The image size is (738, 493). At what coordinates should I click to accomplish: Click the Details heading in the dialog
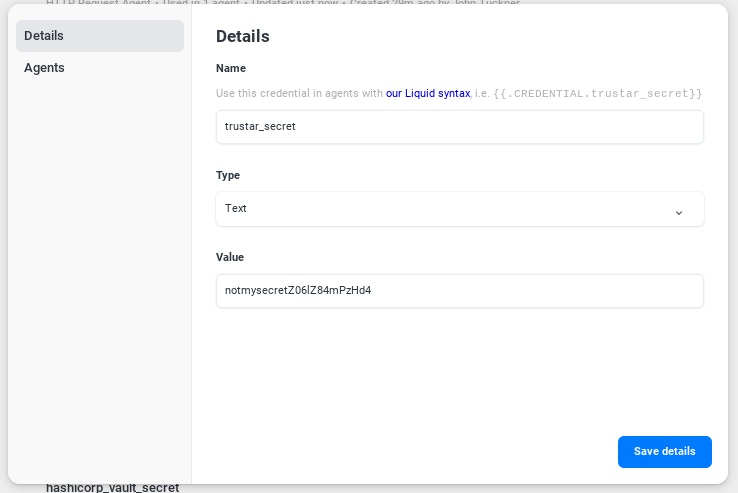[x=243, y=37]
